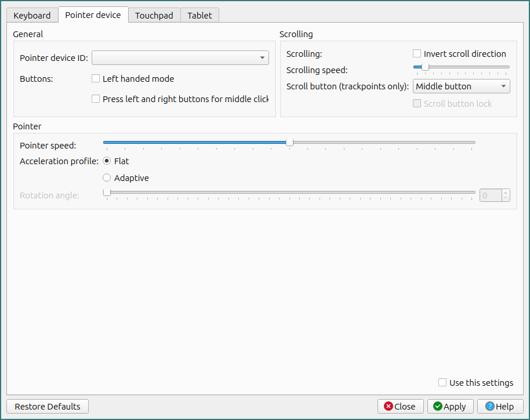Go to the Tablet tab

[199, 16]
